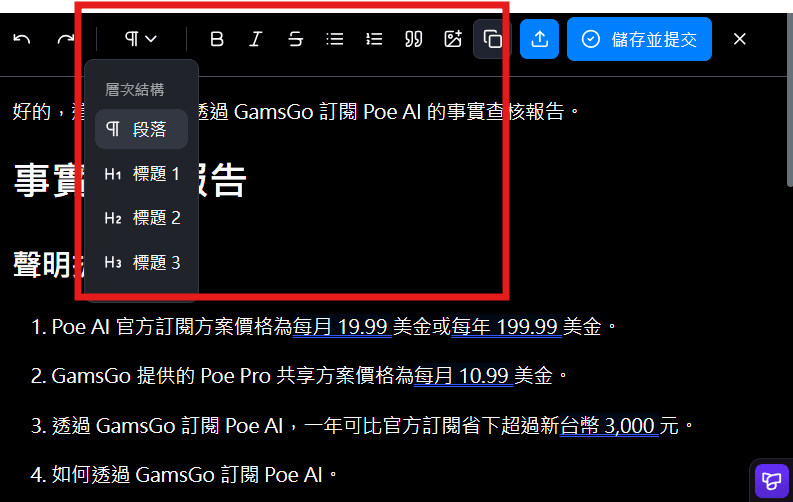The height and width of the screenshot is (502, 793).
Task: Open link 每年 199.99 美金
Action: 506,327
